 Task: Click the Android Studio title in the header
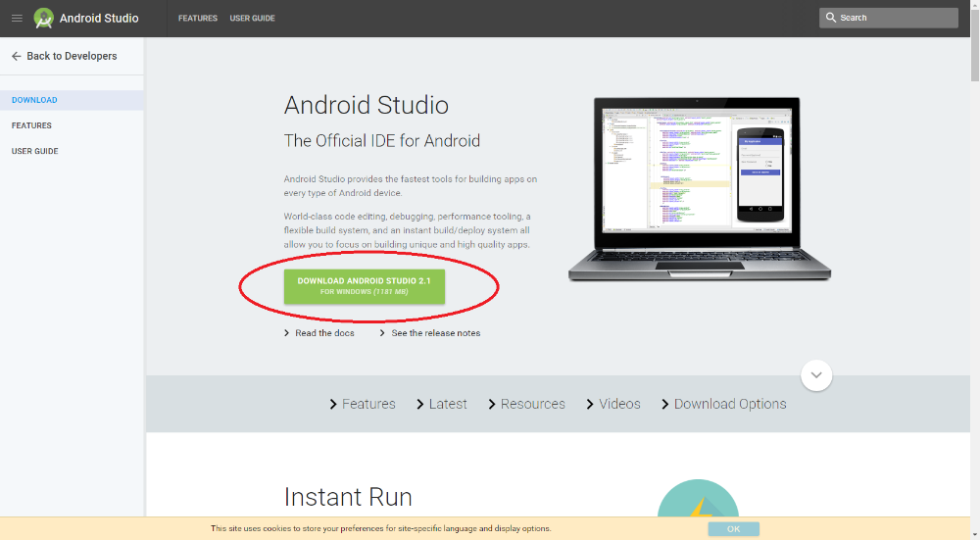(99, 18)
